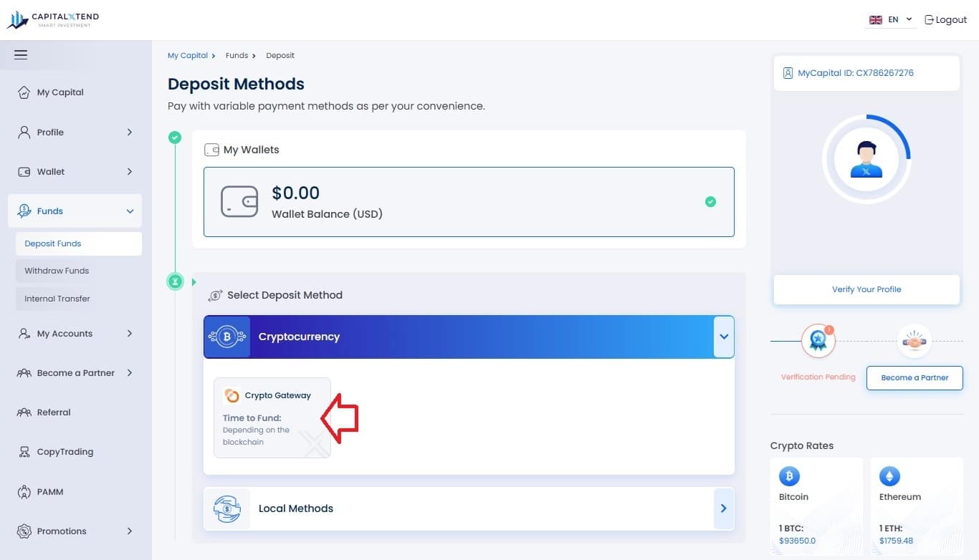
Task: Click the hamburger menu icon
Action: pos(21,54)
